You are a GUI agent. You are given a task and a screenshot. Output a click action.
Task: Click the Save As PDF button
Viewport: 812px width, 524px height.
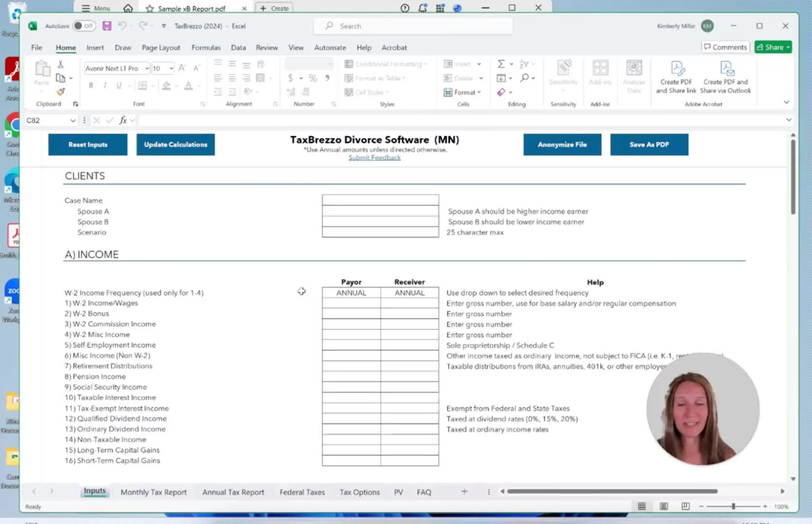(649, 145)
